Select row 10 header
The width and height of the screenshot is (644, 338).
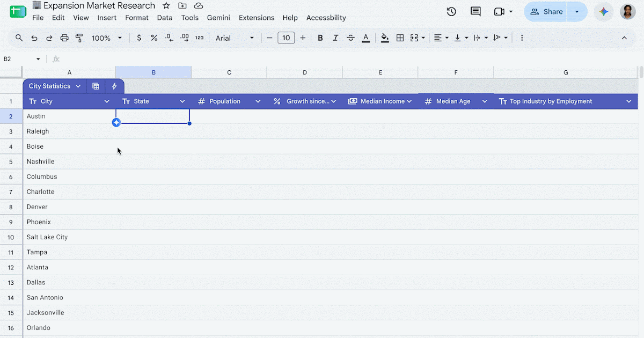[x=11, y=237]
